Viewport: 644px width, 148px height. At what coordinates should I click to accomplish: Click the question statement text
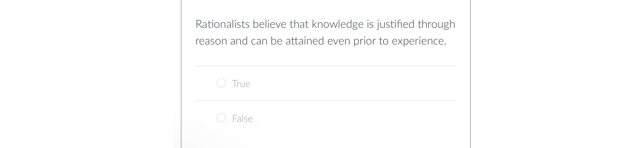tap(325, 32)
